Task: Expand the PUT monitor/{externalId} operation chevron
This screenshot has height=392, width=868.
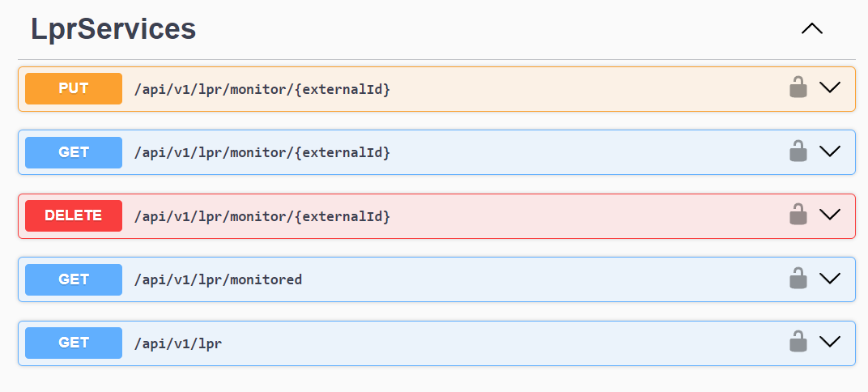Action: [830, 87]
